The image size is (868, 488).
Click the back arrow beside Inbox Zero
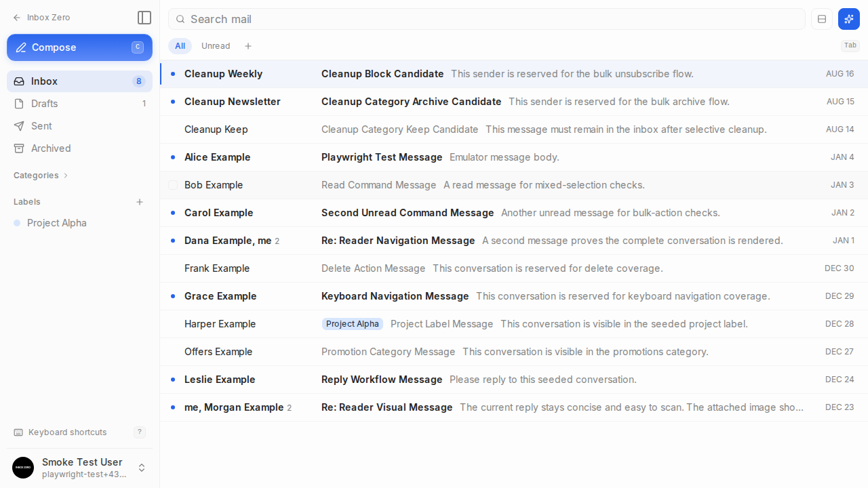[17, 18]
